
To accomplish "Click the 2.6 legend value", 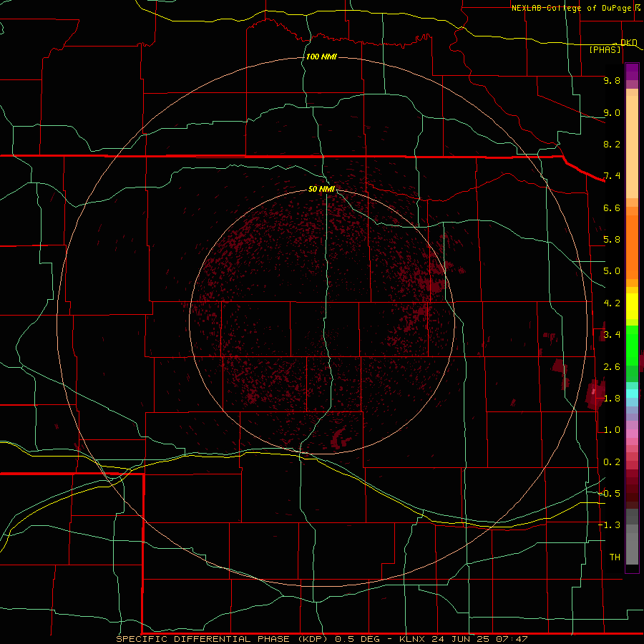I will 612,367.
